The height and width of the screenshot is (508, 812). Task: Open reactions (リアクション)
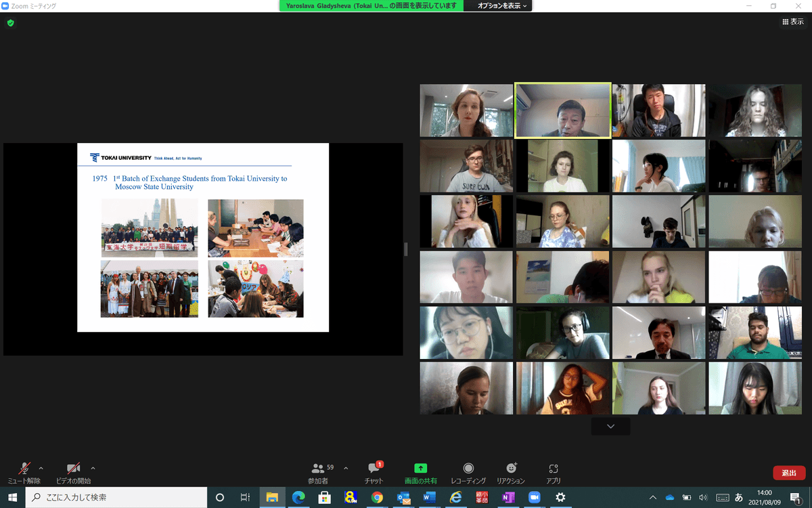(x=511, y=469)
